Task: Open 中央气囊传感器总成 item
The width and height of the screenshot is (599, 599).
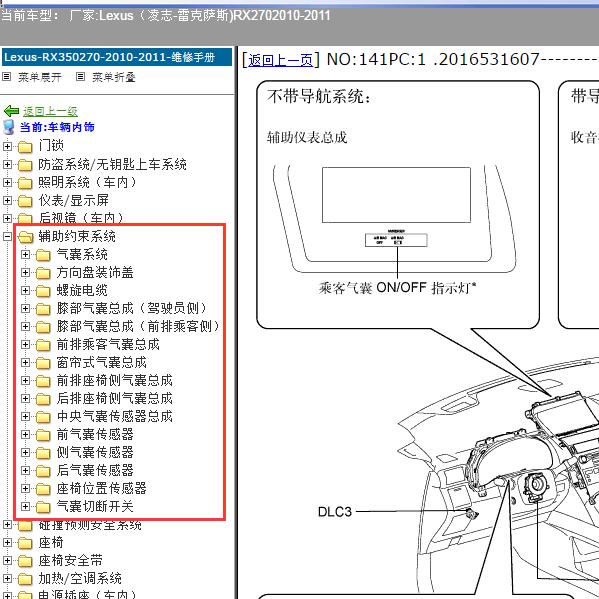Action: tap(115, 416)
